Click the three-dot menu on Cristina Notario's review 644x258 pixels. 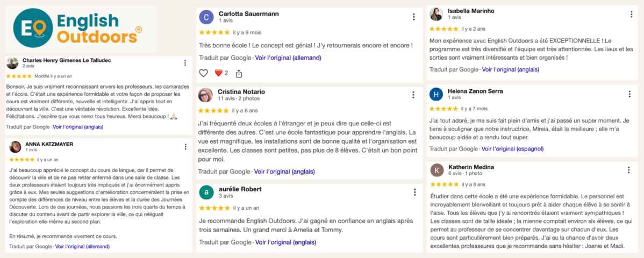pyautogui.click(x=413, y=95)
